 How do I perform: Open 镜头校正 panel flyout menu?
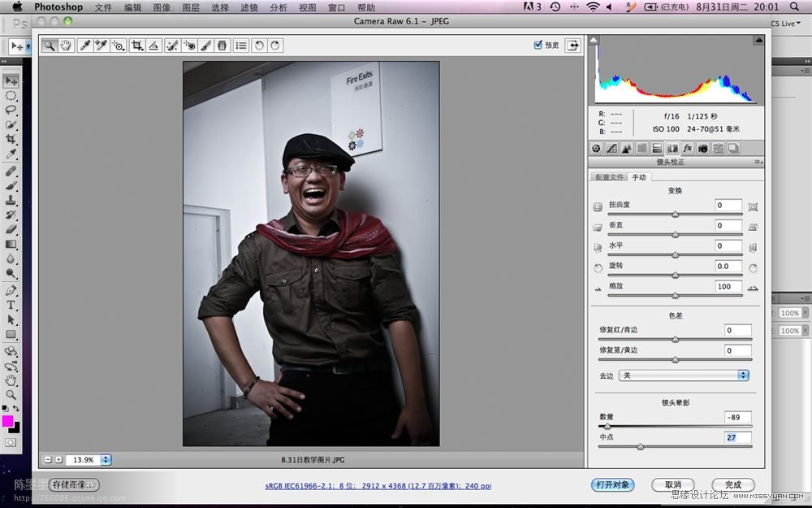pos(758,163)
